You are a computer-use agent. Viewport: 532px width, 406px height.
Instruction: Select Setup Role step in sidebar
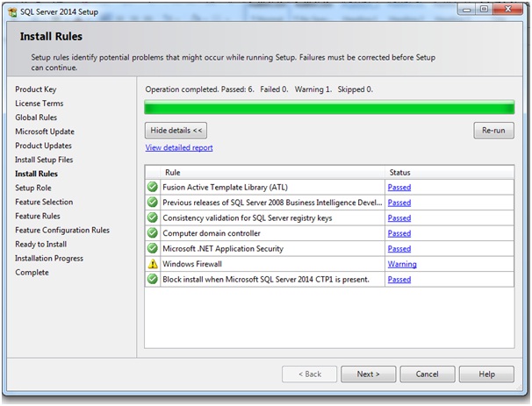coord(32,188)
